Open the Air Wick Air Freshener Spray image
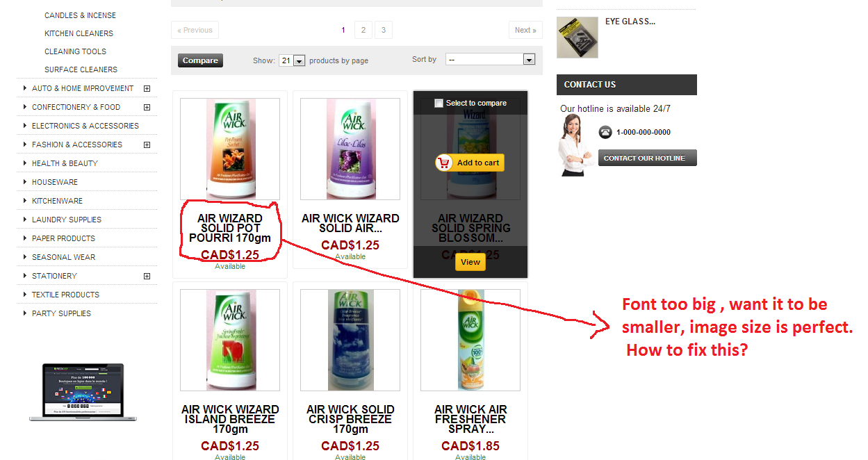 470,340
